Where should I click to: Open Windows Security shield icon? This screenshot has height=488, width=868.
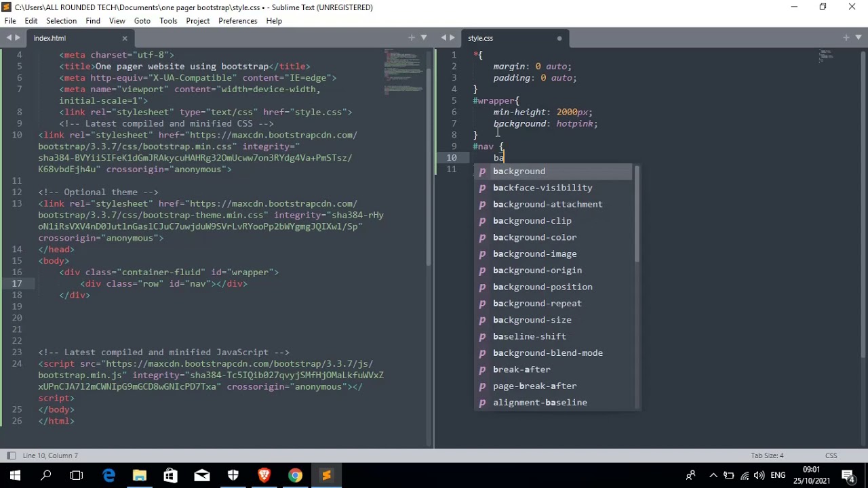233,476
